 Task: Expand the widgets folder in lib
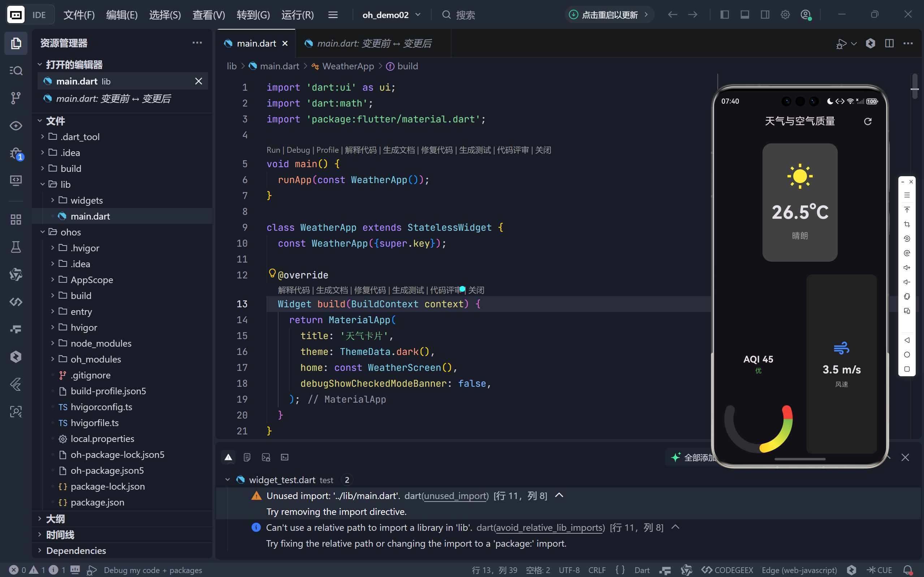pos(86,200)
